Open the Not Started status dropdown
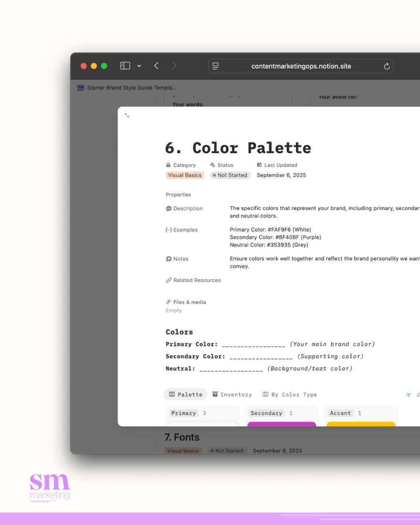 (230, 175)
